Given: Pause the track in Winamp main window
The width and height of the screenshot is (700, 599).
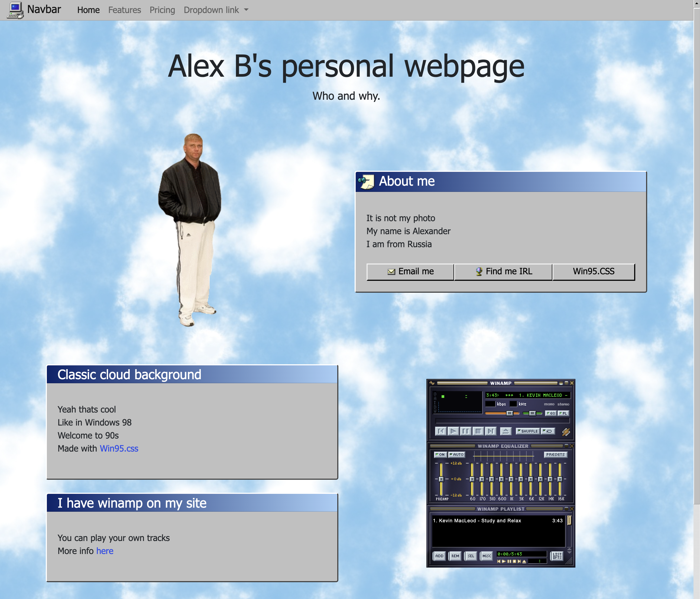Looking at the screenshot, I should click(x=466, y=431).
